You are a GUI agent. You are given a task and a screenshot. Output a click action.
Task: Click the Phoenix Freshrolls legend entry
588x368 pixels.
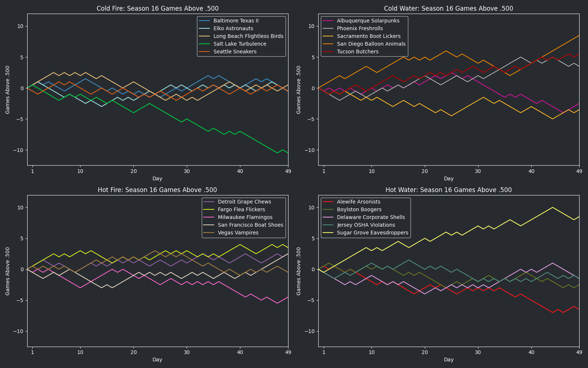click(x=360, y=28)
